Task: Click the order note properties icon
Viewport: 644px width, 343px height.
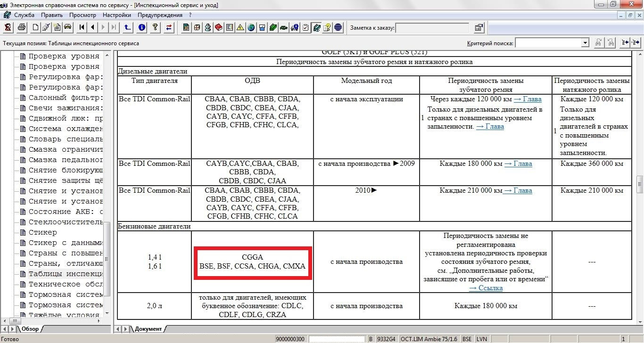Action: tap(479, 28)
